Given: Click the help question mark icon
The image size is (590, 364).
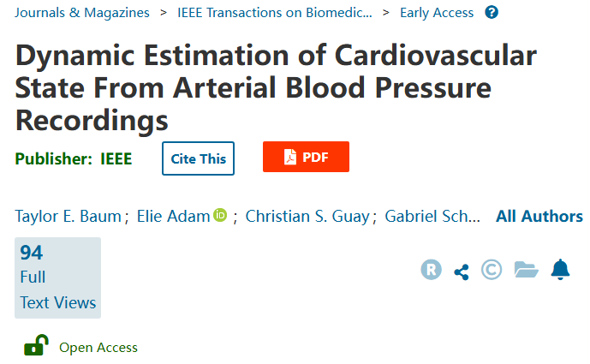Looking at the screenshot, I should 492,13.
